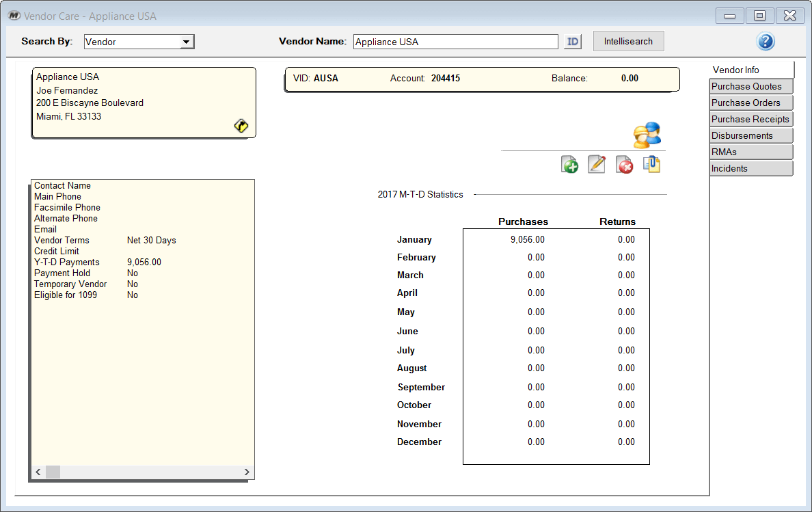The height and width of the screenshot is (512, 812).
Task: Open the Purchase Orders tab
Action: 751,103
